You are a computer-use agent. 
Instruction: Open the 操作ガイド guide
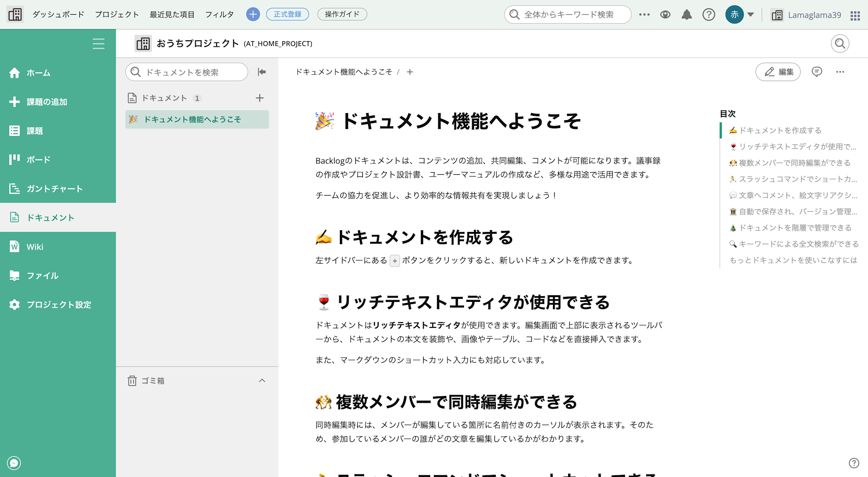[x=342, y=14]
